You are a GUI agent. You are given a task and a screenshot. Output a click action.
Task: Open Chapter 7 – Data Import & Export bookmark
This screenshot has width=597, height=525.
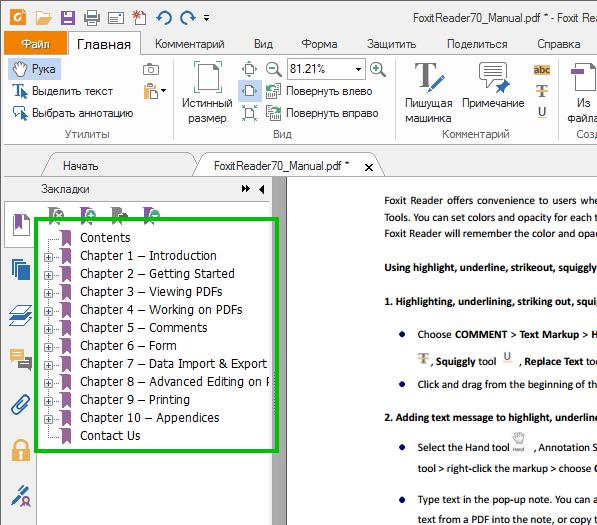coord(174,364)
